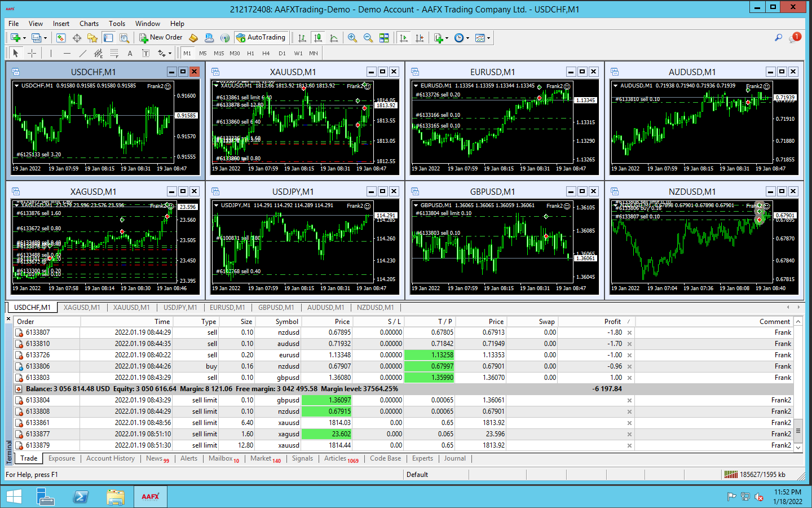This screenshot has width=812, height=508.
Task: Show the Data Window via crosshair-circle icon
Action: (77, 38)
